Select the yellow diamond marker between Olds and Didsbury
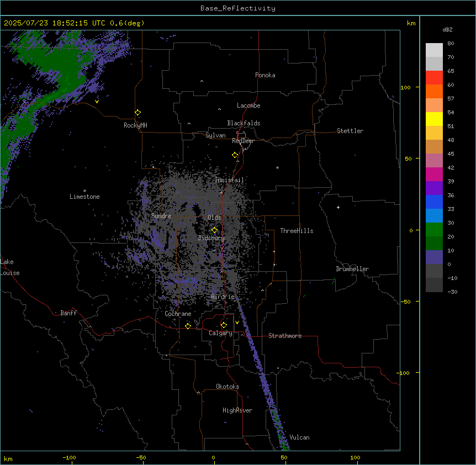 pos(215,230)
